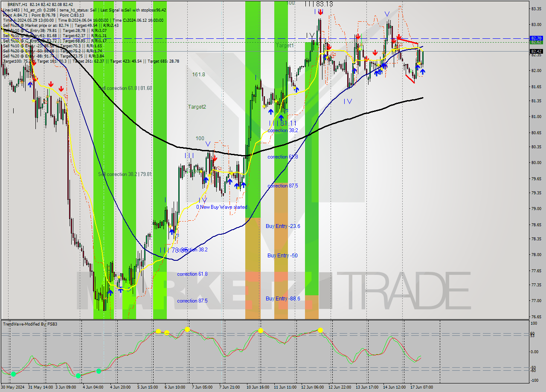Screen dimensions: 546x392
Task: Click the 76.65 value on price axis
Action: [537, 317]
